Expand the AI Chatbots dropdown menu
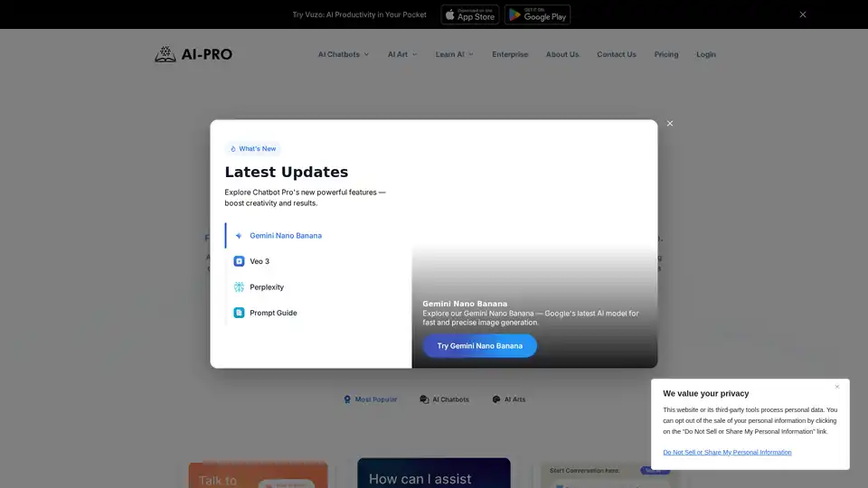Screen dimensions: 868x488 tap(344, 54)
